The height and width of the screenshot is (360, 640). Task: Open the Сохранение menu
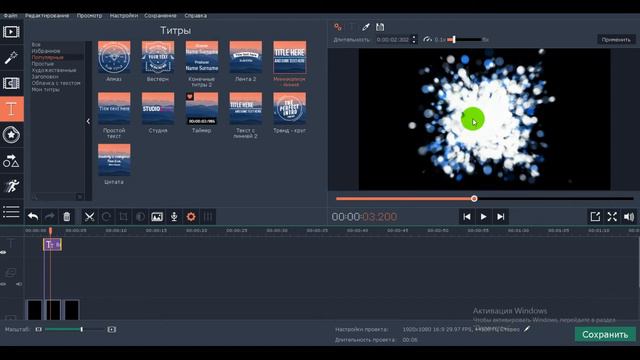160,16
